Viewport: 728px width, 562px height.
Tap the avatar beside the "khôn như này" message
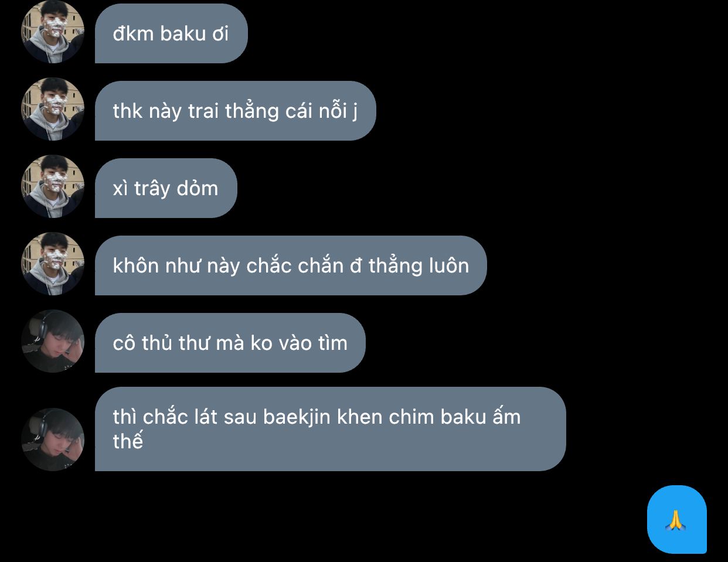[x=53, y=264]
